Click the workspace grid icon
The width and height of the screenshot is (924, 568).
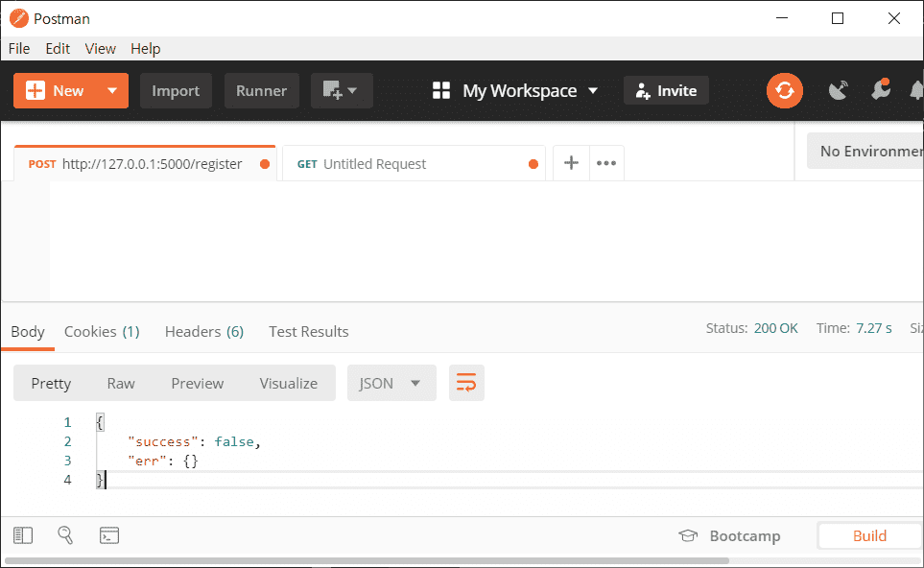tap(440, 91)
